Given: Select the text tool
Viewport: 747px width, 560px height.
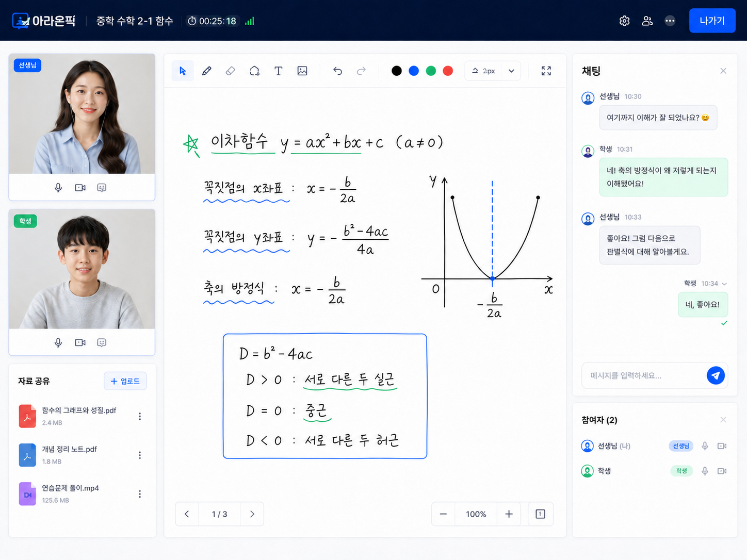Looking at the screenshot, I should [x=279, y=71].
